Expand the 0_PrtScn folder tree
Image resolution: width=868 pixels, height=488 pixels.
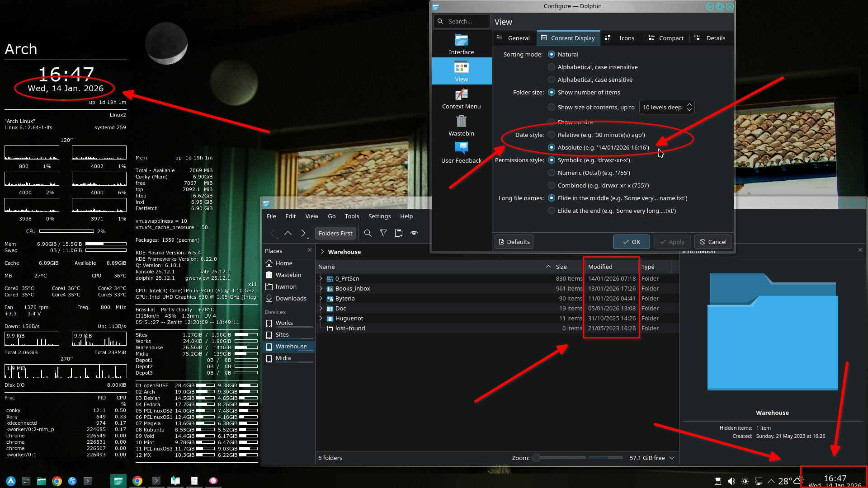click(x=321, y=279)
